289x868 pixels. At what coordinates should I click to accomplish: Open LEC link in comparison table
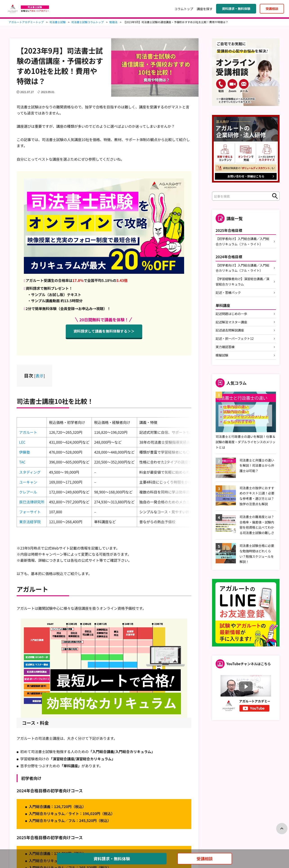(22, 442)
